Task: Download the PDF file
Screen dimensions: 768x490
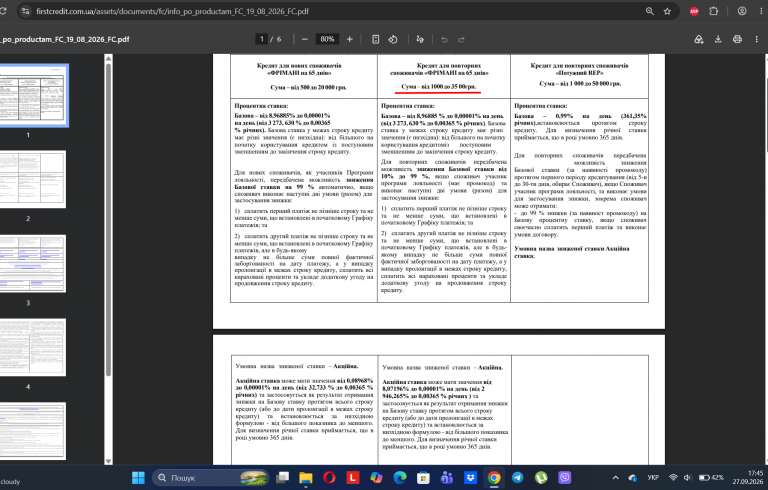Action: 718,39
